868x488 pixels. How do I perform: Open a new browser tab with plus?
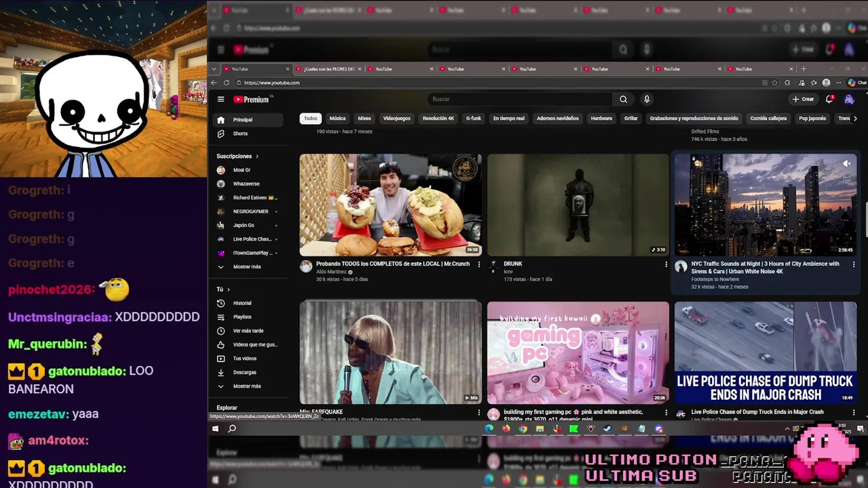pos(804,68)
